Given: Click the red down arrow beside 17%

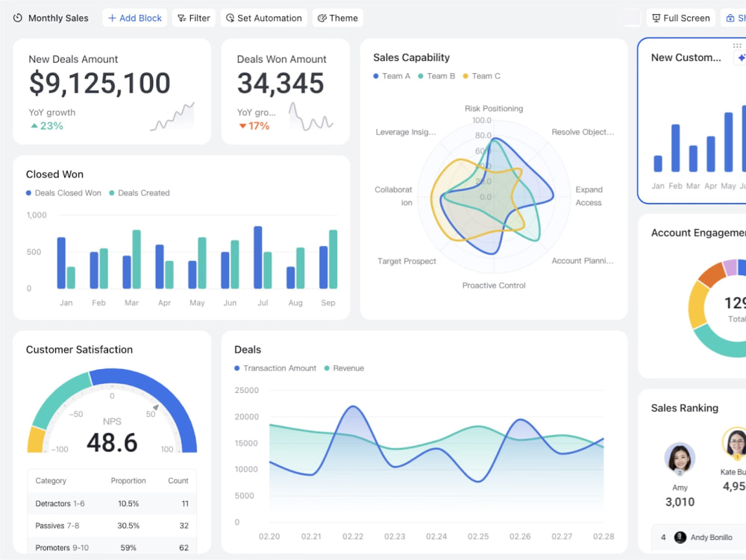Looking at the screenshot, I should coord(242,126).
